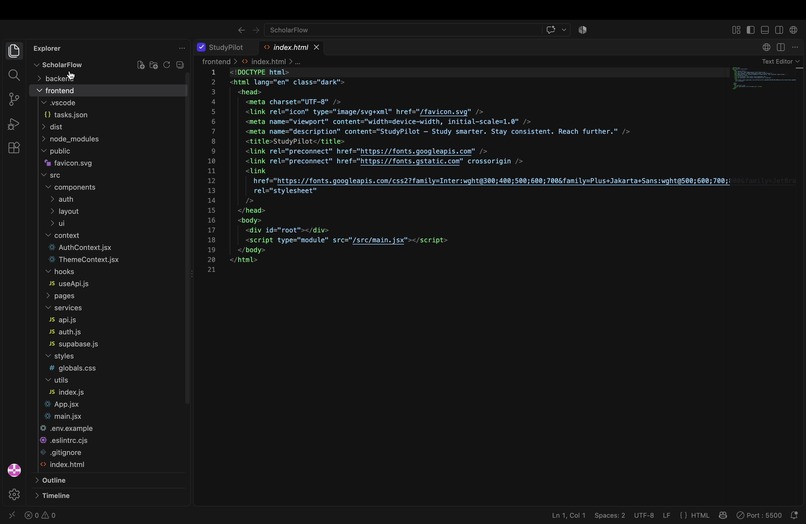
Task: Click the New File icon in ScholarFlow header
Action: point(140,65)
